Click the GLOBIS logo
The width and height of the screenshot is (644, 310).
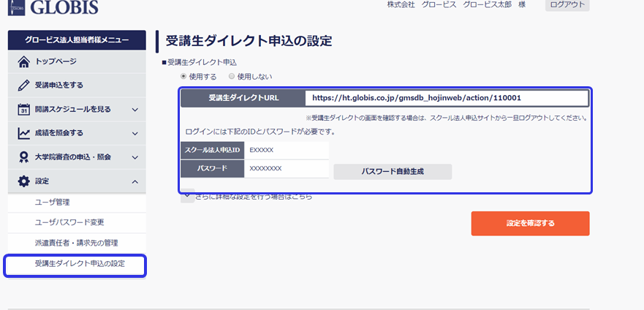(x=53, y=7)
